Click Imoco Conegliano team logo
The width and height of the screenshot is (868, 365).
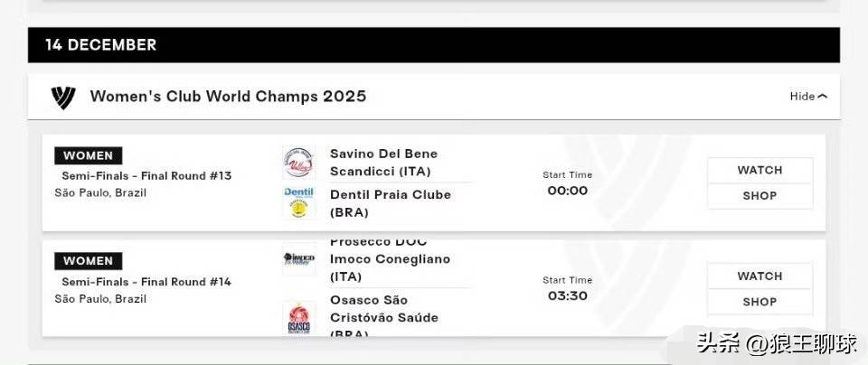pyautogui.click(x=299, y=258)
